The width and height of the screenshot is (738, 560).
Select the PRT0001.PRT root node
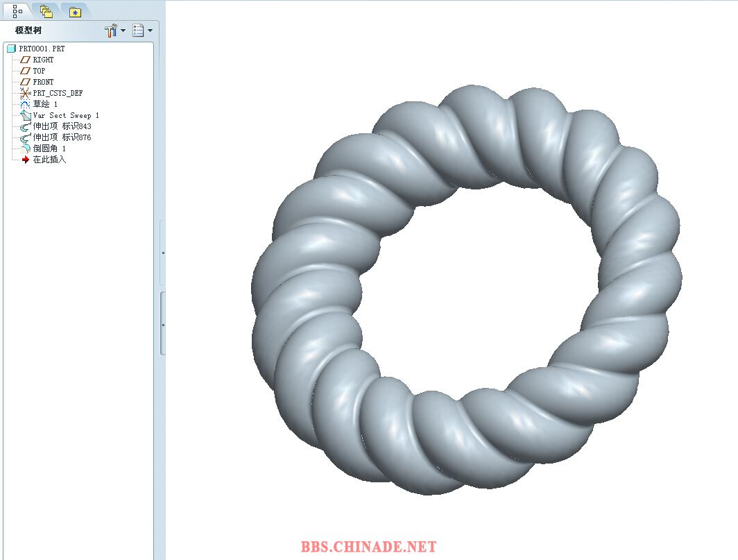[42, 49]
